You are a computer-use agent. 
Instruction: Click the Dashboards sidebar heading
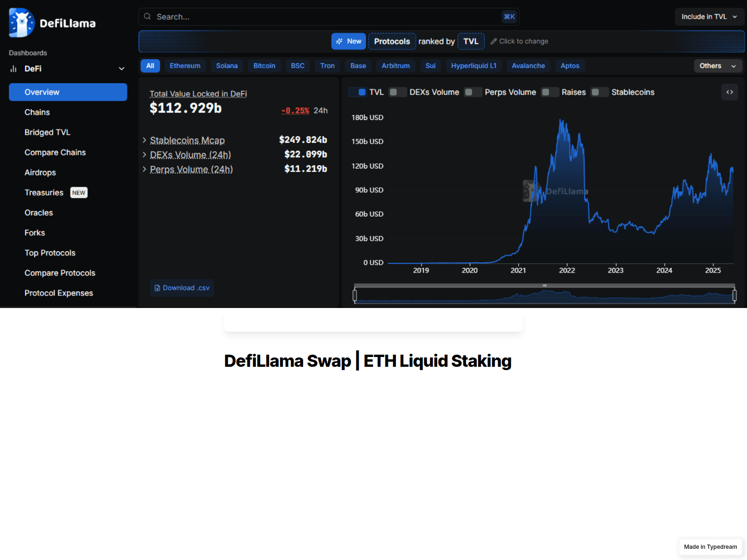coord(28,53)
